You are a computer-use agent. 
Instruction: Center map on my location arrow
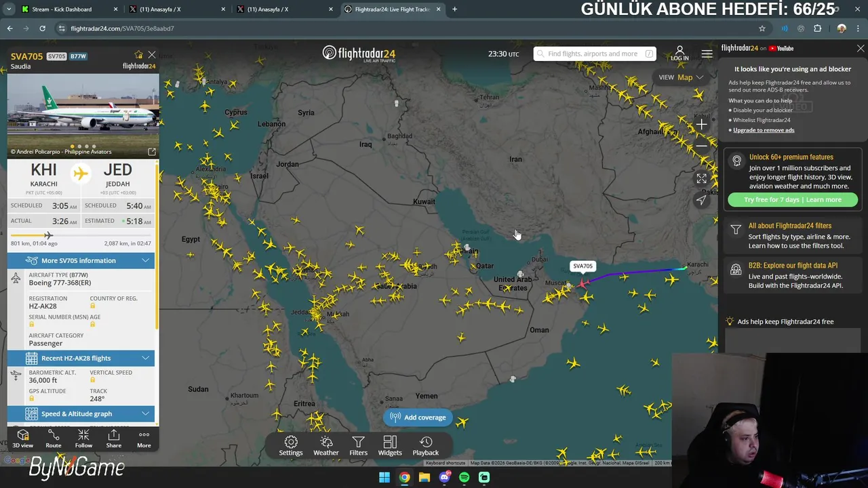(701, 199)
